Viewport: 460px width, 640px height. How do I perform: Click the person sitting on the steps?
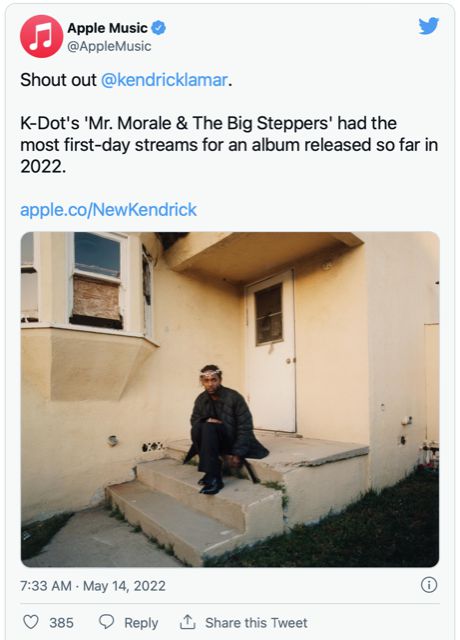[x=223, y=429]
